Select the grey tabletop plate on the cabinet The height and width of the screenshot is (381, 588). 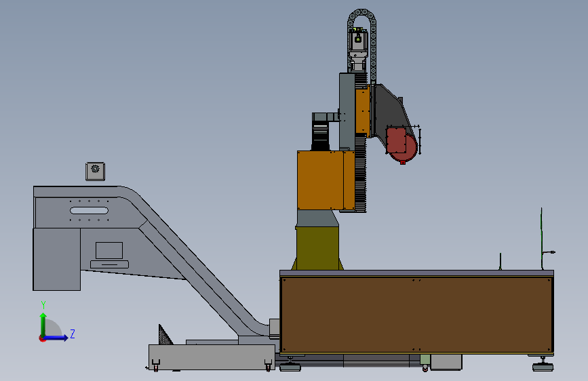click(x=416, y=273)
